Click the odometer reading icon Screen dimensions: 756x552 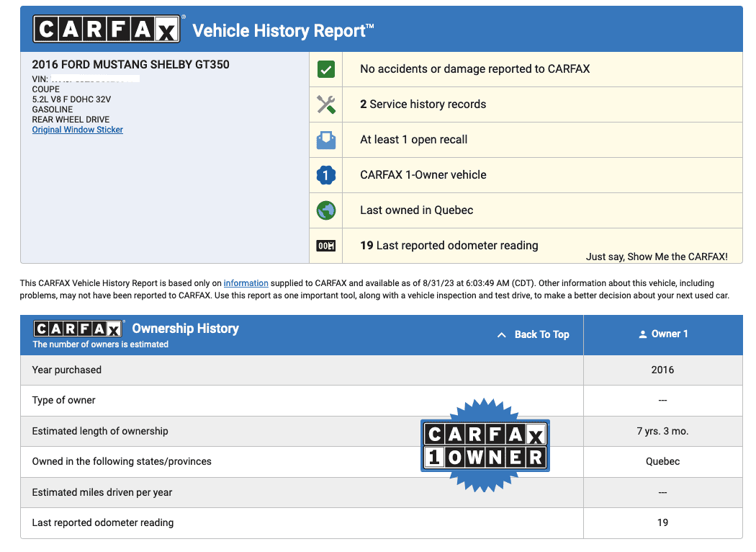[x=326, y=246]
